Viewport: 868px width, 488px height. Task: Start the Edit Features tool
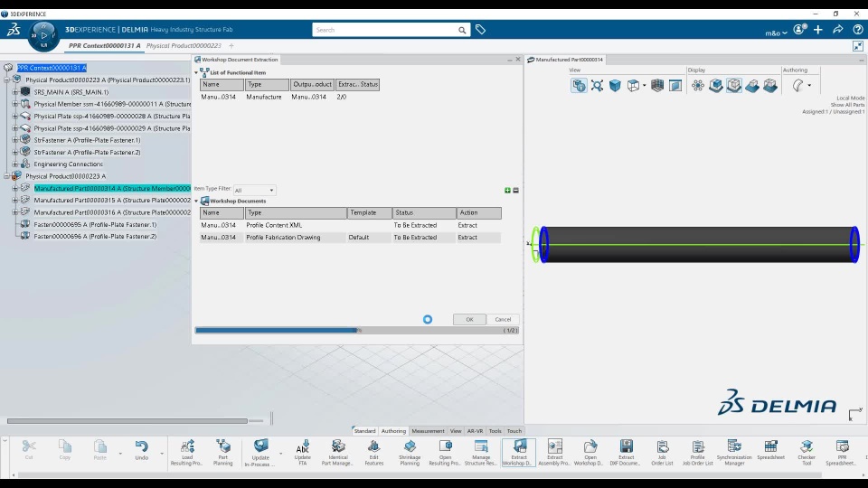point(373,452)
